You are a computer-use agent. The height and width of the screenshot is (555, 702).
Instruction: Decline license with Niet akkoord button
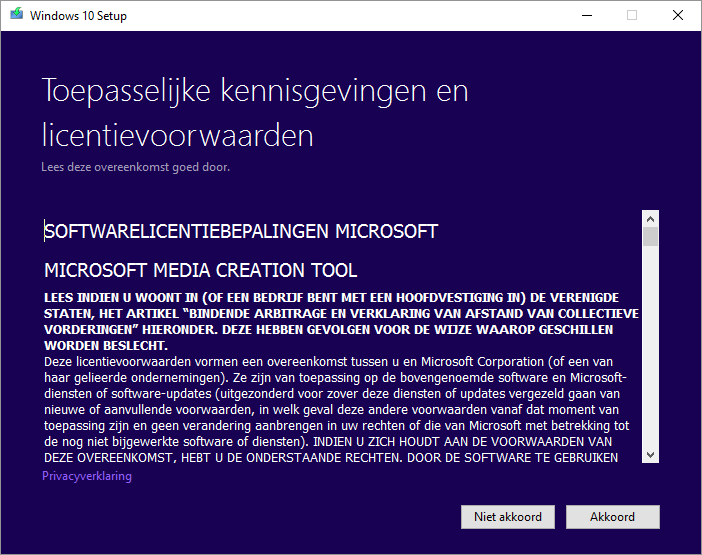point(508,517)
